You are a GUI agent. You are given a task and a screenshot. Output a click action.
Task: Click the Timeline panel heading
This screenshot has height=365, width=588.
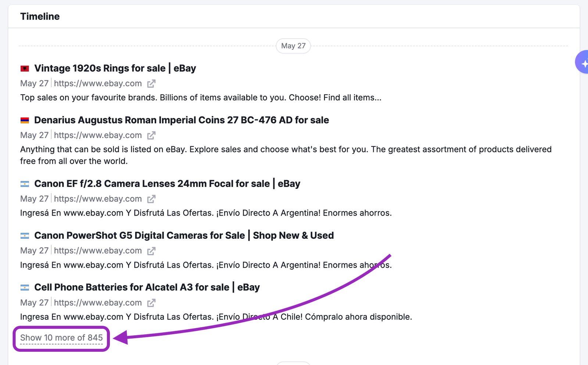[x=40, y=17]
